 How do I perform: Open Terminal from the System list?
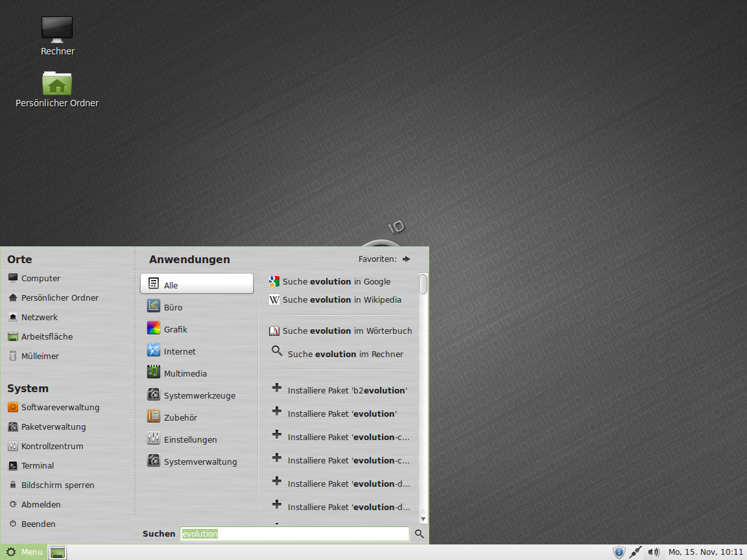pyautogui.click(x=38, y=465)
